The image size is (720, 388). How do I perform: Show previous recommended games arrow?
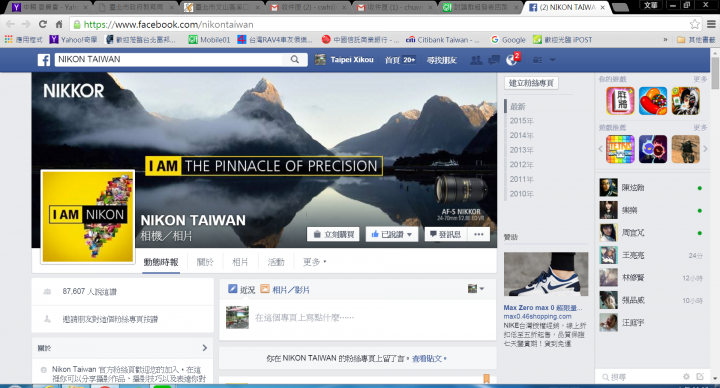pyautogui.click(x=601, y=149)
